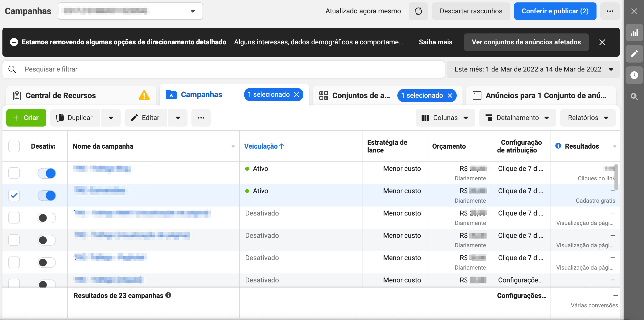
Task: Expand the Editar dropdown arrow
Action: tap(178, 118)
